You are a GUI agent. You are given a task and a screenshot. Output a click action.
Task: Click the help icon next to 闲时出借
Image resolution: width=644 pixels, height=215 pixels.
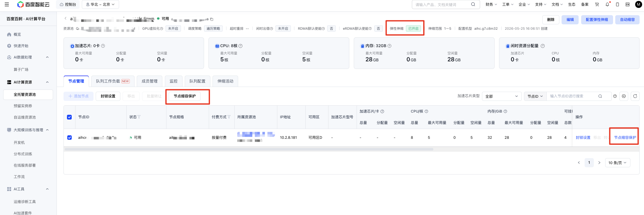pos(272,28)
